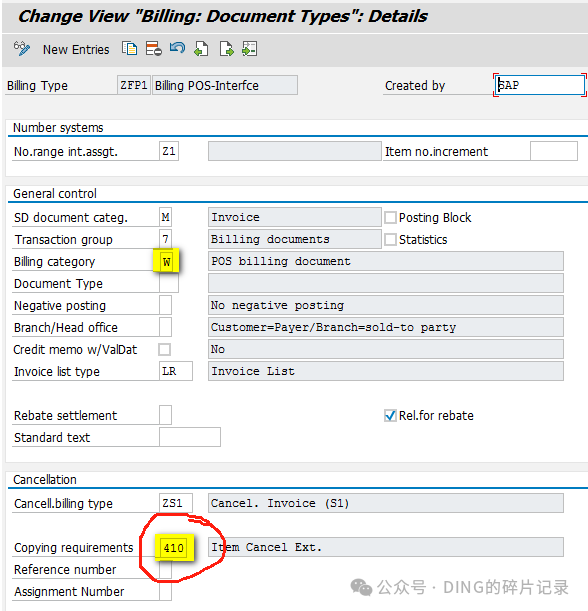Click the Item no.increment input field
The width and height of the screenshot is (588, 611).
tap(554, 151)
